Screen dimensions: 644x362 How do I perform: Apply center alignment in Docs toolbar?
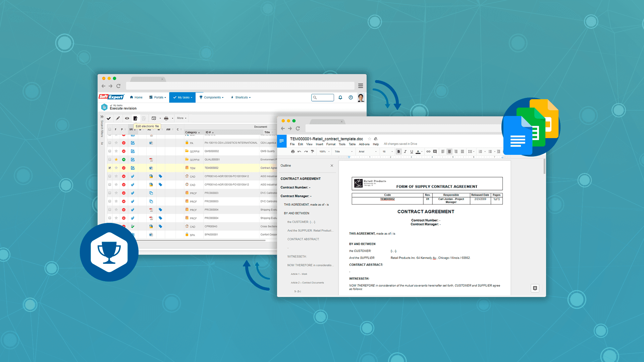coord(449,152)
